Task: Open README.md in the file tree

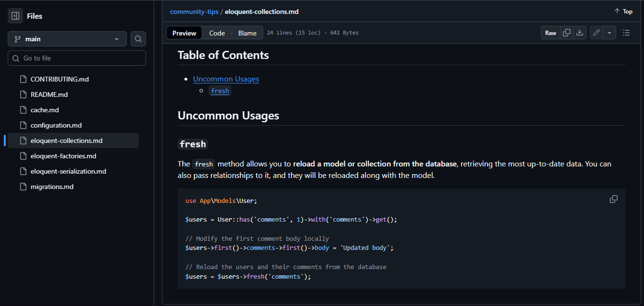Action: (x=49, y=94)
